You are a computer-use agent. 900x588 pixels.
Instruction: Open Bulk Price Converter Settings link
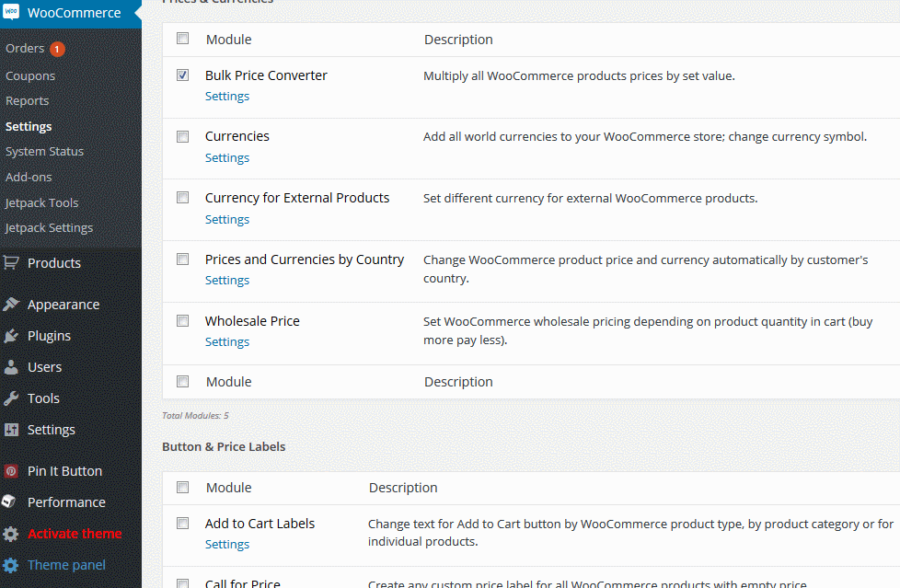[227, 97]
